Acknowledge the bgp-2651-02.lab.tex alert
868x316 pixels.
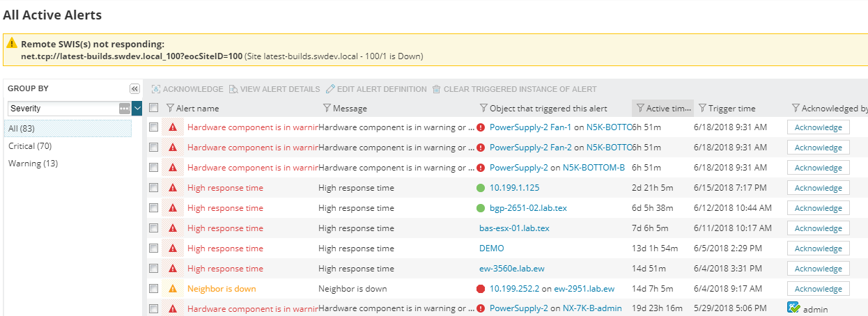pos(818,208)
